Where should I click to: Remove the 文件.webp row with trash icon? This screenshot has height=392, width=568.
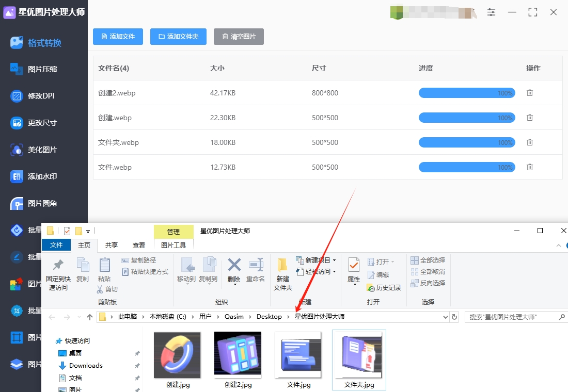click(x=530, y=167)
